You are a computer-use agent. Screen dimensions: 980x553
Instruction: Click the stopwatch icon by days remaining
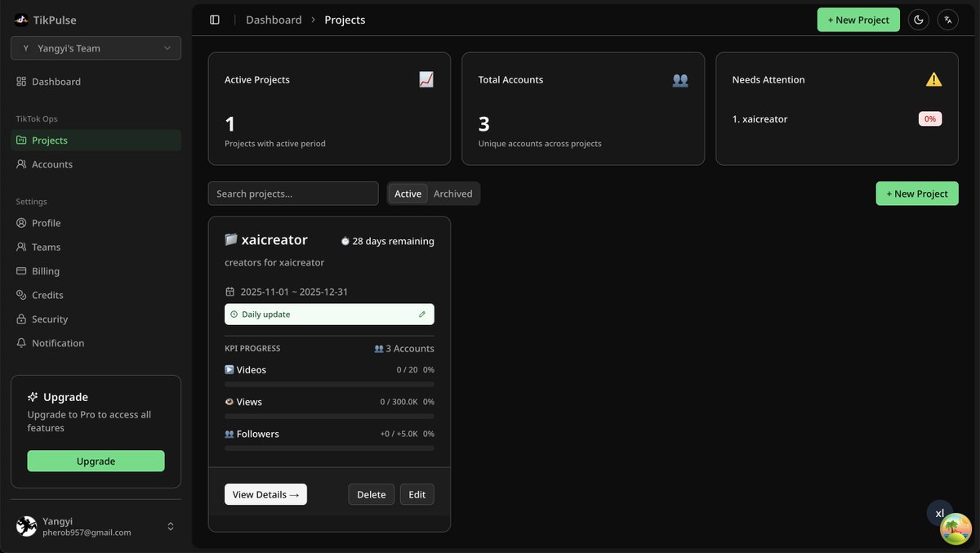click(345, 241)
